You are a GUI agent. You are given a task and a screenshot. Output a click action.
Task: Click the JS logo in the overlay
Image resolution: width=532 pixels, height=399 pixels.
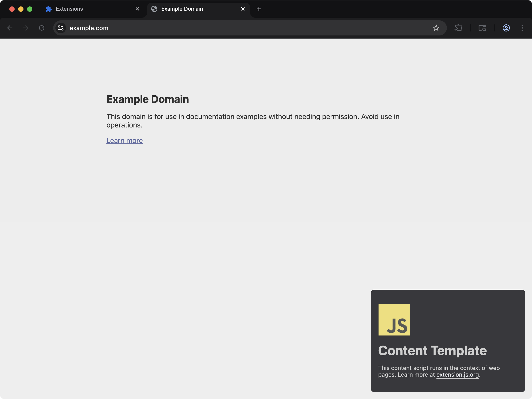click(x=394, y=320)
